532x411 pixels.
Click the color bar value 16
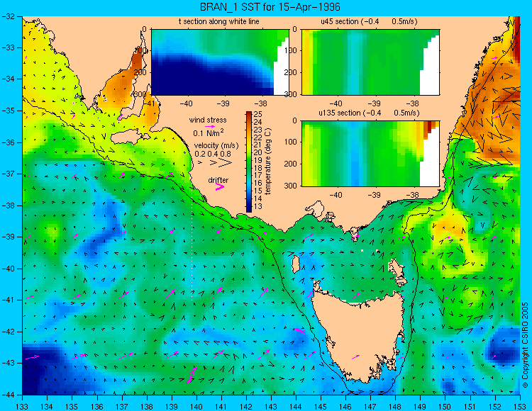pyautogui.click(x=258, y=184)
